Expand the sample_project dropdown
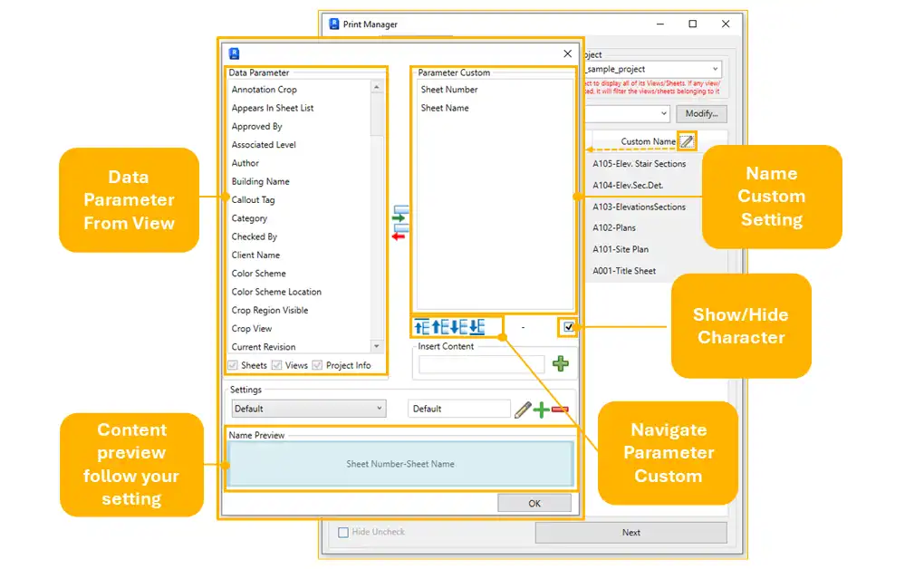 pos(715,69)
